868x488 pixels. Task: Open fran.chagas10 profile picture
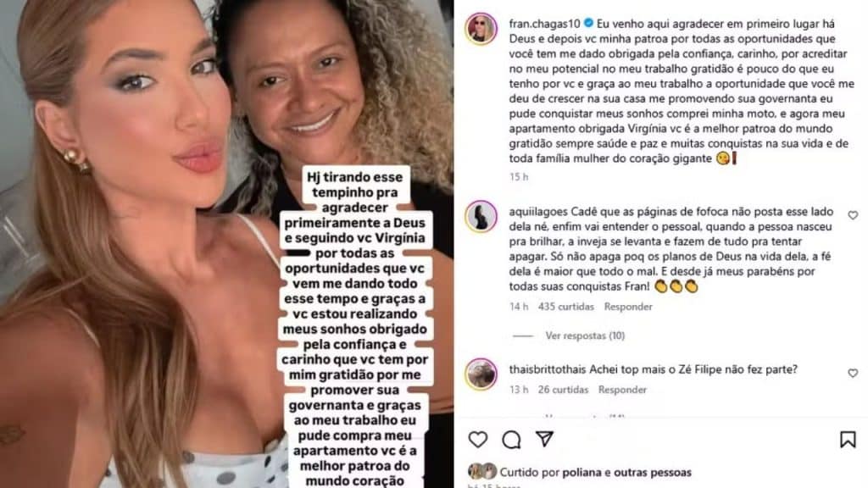[481, 28]
